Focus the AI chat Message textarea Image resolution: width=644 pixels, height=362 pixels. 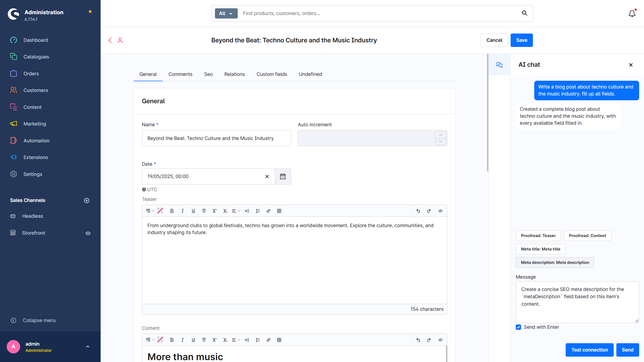click(x=577, y=302)
